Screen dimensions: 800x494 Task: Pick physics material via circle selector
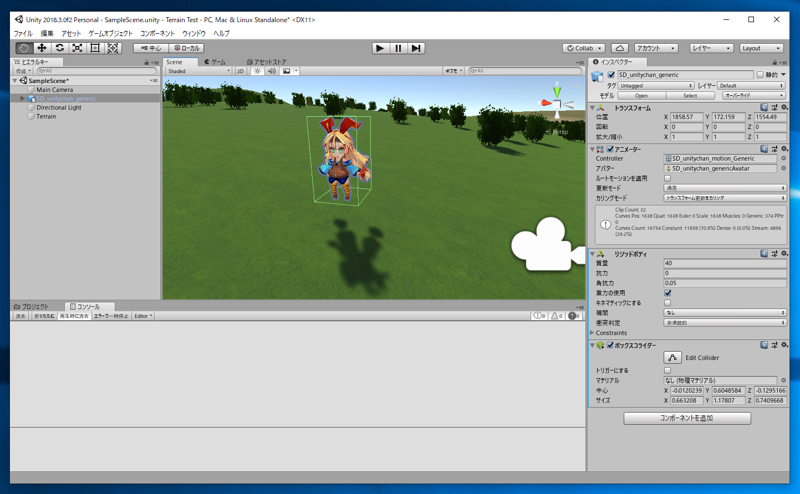pyautogui.click(x=783, y=380)
